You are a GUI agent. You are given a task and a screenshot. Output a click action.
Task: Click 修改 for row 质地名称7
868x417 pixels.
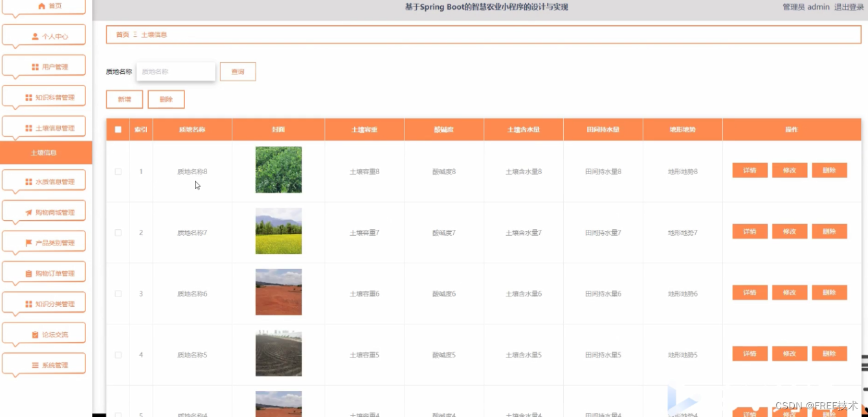point(790,231)
